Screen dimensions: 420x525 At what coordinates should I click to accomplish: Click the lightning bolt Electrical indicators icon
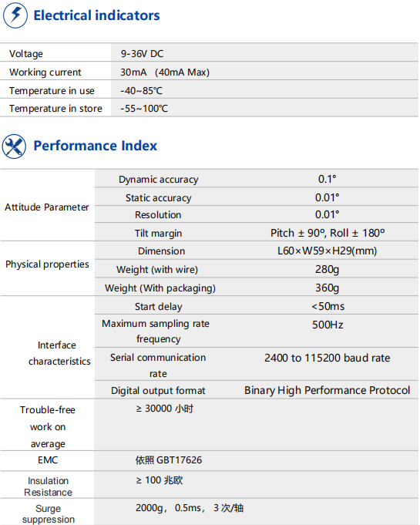click(15, 15)
